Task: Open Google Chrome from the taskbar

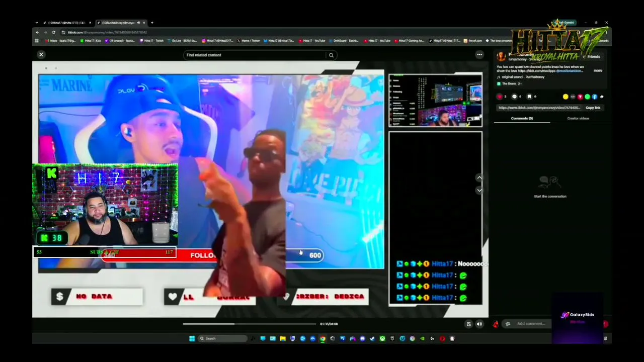Action: click(323, 338)
